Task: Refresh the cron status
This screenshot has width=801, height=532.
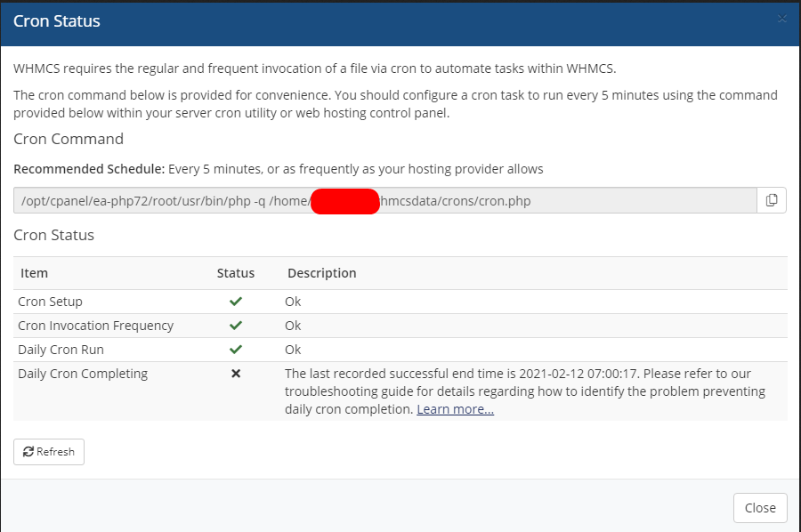Action: pos(49,452)
